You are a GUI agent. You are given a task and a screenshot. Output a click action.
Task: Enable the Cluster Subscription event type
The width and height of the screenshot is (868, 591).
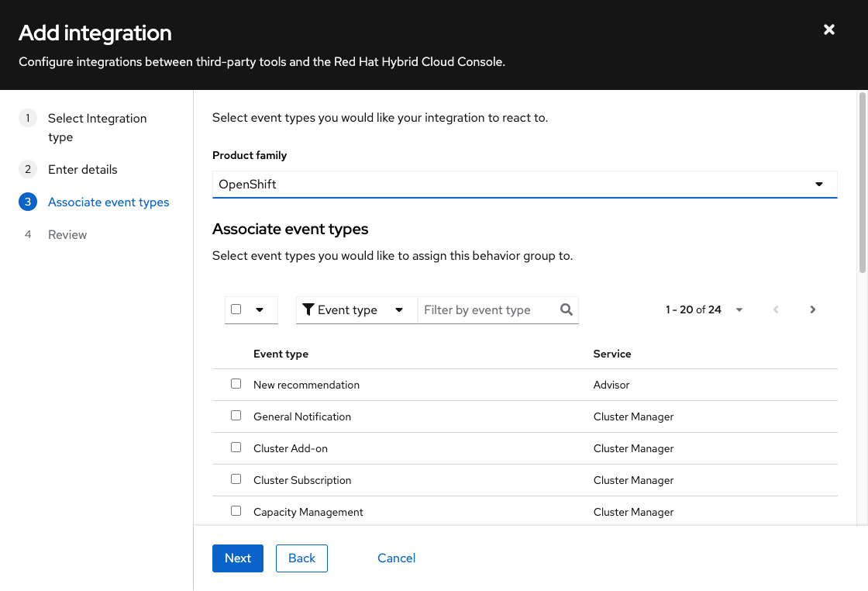(236, 479)
